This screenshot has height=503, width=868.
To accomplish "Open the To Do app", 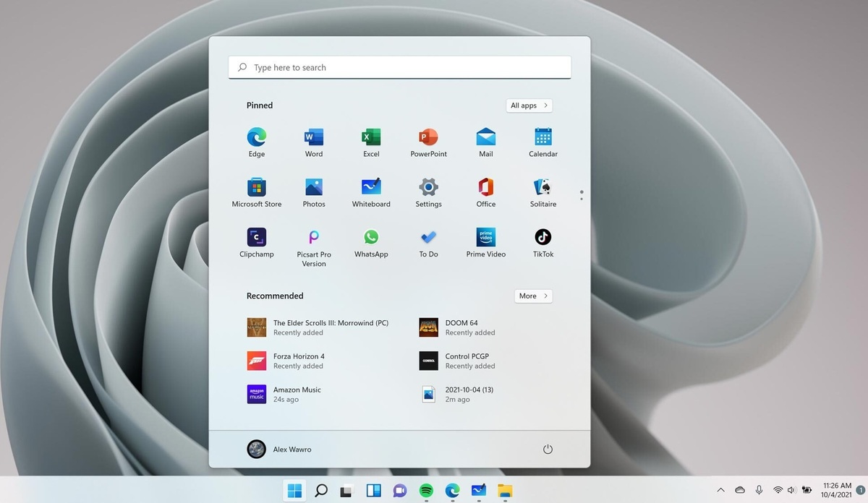I will (428, 242).
